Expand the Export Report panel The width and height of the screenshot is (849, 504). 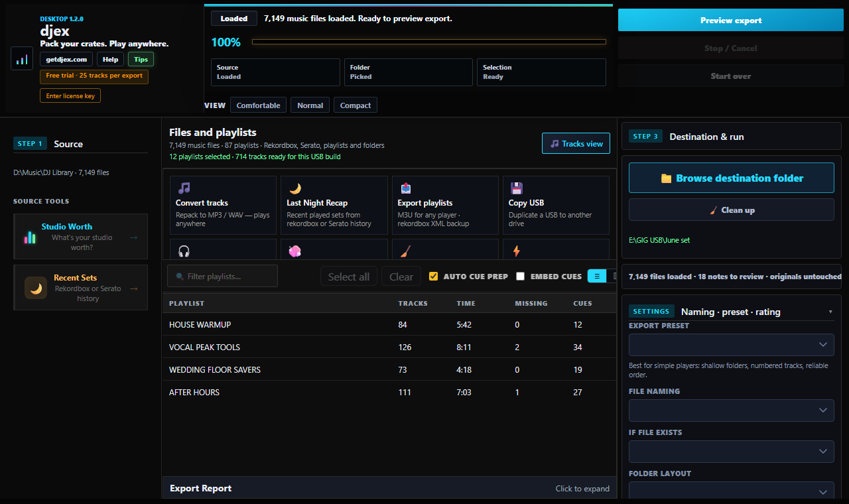[389, 488]
